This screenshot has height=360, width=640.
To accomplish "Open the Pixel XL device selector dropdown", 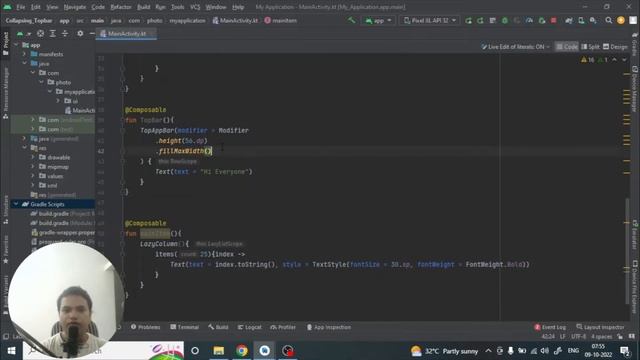I will 429,20.
